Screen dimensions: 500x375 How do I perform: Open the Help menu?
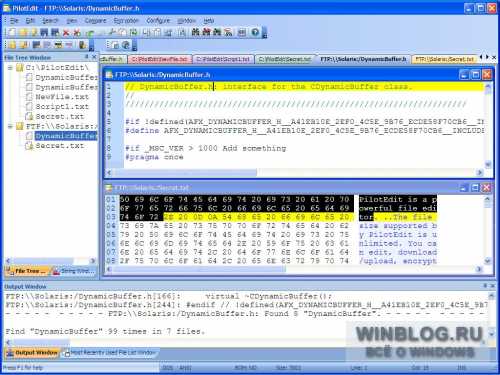tap(209, 21)
